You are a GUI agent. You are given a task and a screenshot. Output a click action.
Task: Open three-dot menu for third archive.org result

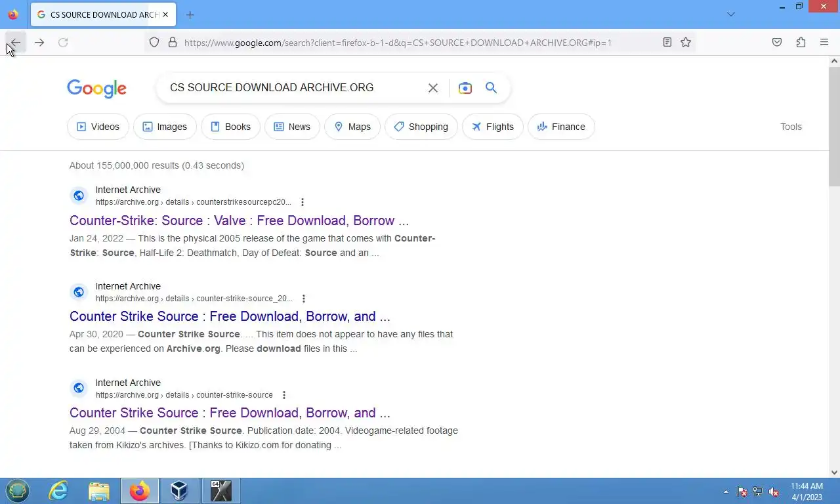tap(284, 395)
